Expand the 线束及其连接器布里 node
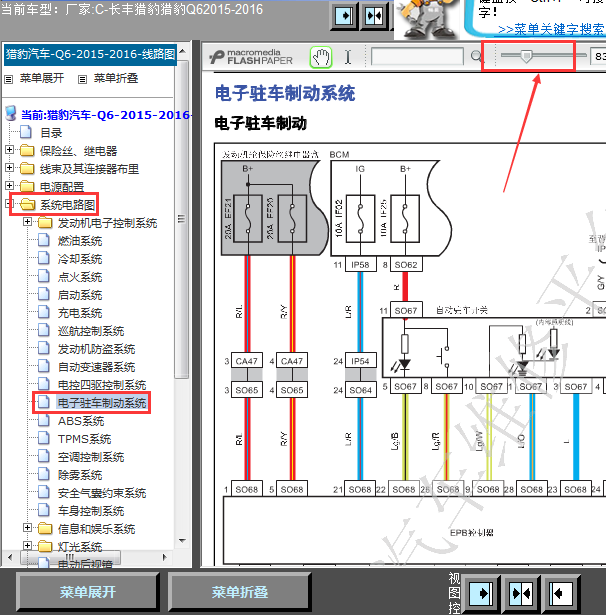606x615 pixels. click(9, 167)
